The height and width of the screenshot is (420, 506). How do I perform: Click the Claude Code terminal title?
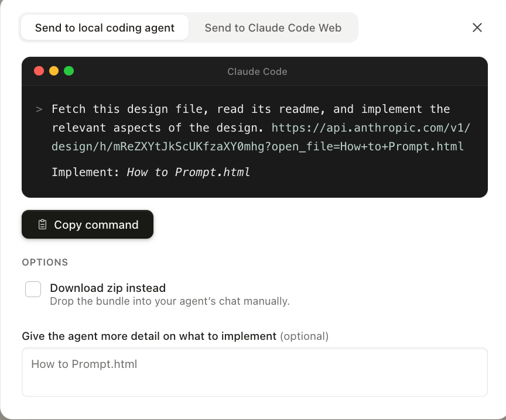point(257,71)
